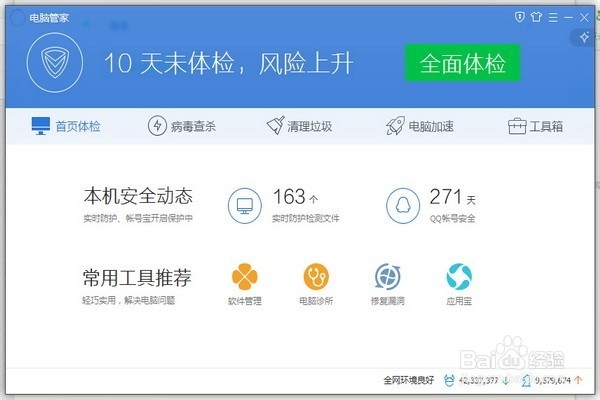Click the real-time protection monitor icon
Image resolution: width=600 pixels, height=400 pixels.
(245, 206)
